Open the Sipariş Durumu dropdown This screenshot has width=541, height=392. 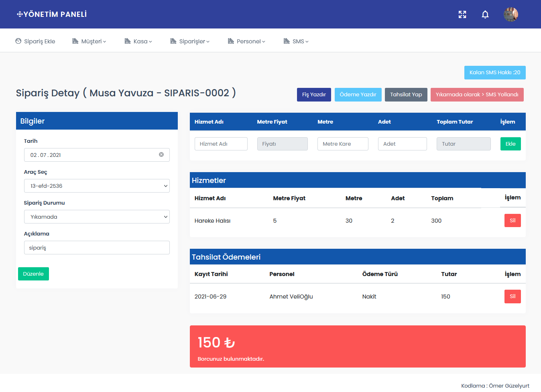click(x=97, y=217)
